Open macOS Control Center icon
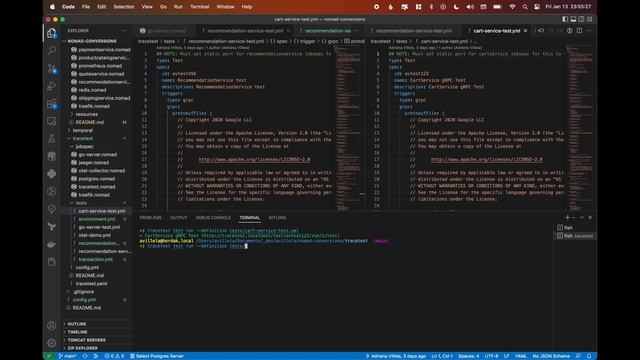 537,7
